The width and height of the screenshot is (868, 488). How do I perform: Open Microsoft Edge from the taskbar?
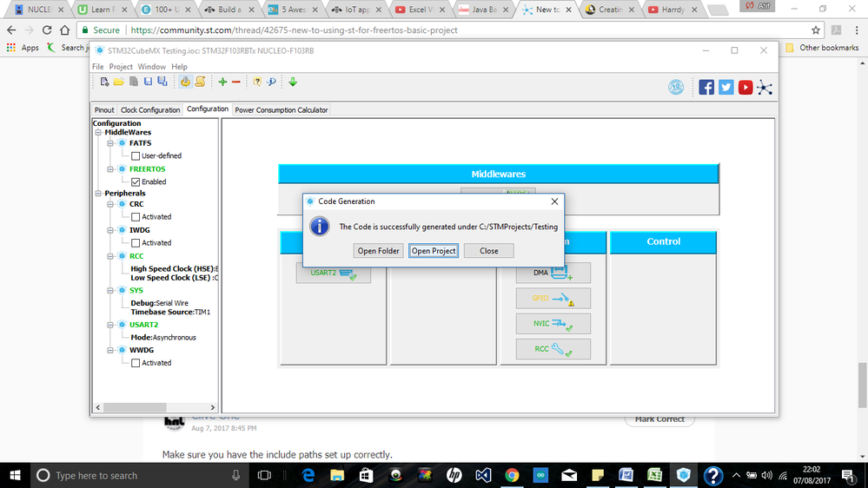tap(308, 475)
